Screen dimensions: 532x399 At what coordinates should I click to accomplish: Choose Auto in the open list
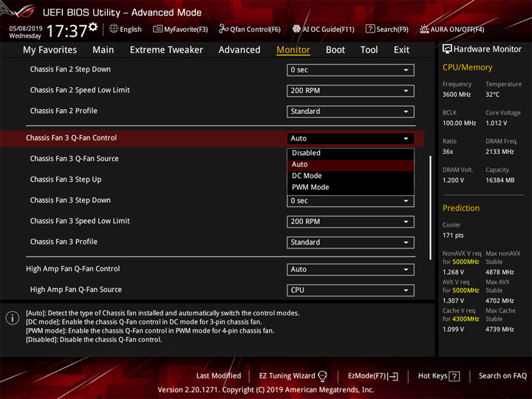[350, 165]
